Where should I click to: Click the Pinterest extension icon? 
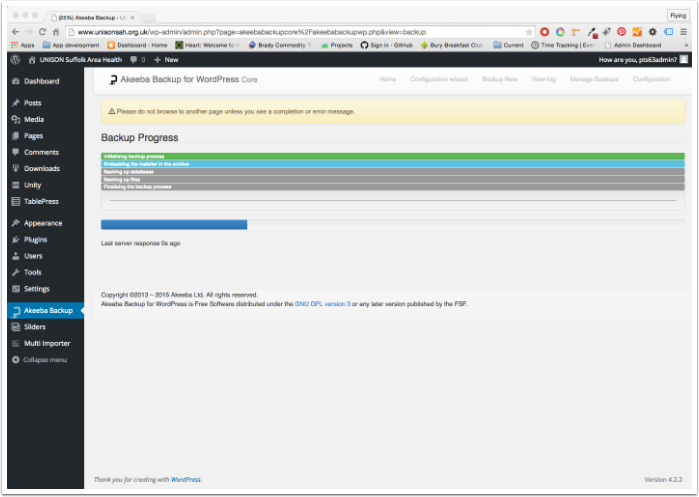[621, 32]
